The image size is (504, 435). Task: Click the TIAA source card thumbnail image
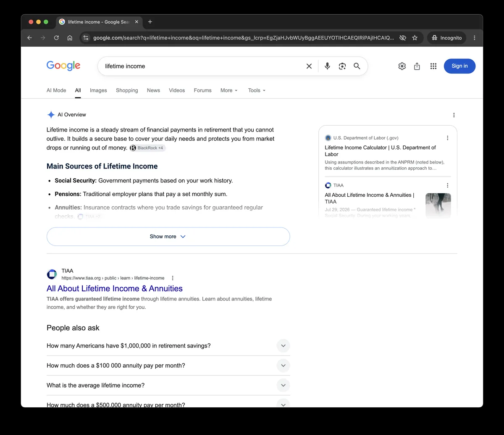pyautogui.click(x=438, y=206)
